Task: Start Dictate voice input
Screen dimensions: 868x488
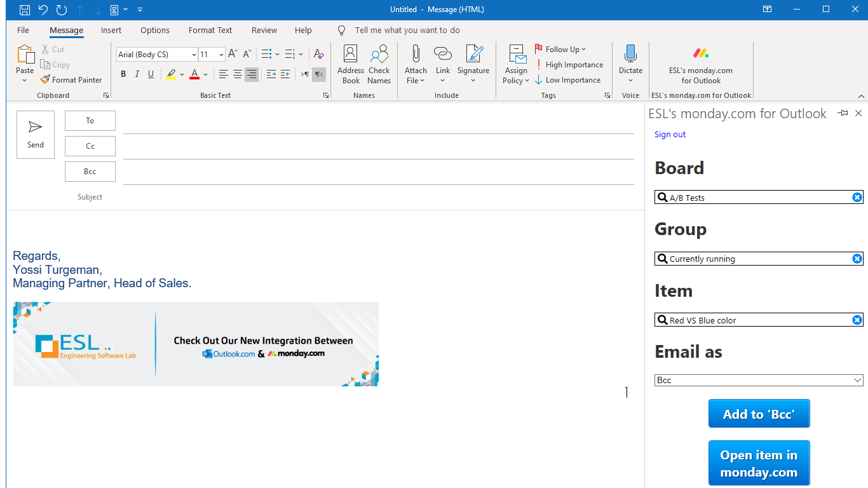Action: pos(630,64)
